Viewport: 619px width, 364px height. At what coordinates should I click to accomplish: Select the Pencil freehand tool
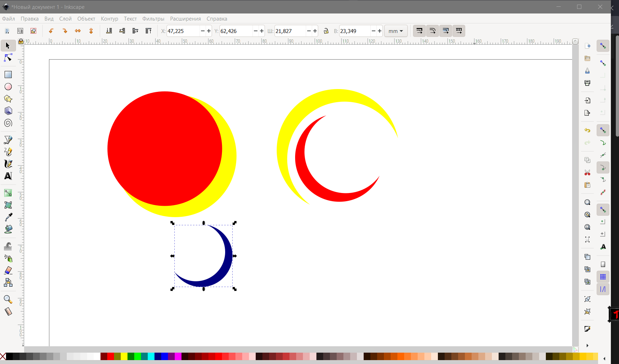pos(8,152)
